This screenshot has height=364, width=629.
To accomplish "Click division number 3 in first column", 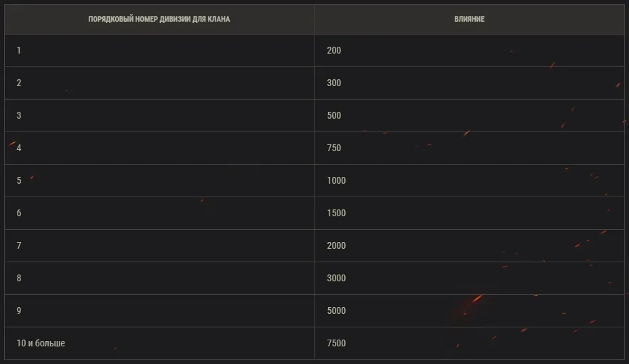I will pos(19,116).
